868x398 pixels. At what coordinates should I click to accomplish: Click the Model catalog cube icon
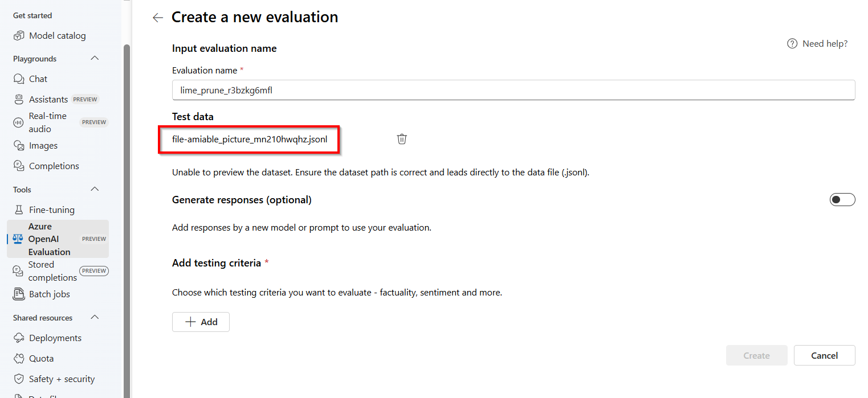point(19,36)
